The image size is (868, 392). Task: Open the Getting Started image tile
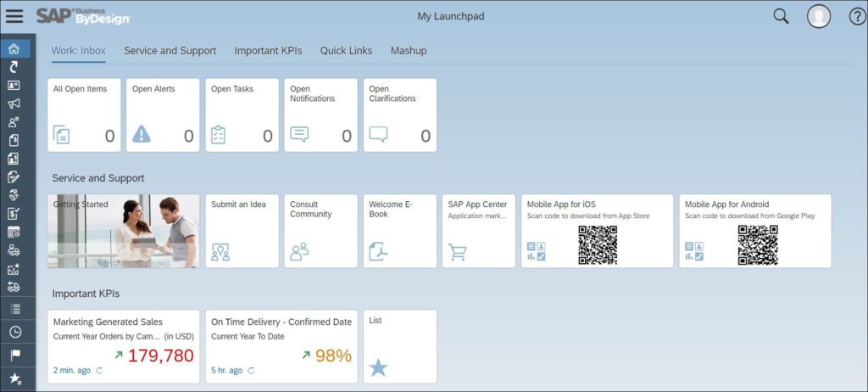click(x=124, y=231)
